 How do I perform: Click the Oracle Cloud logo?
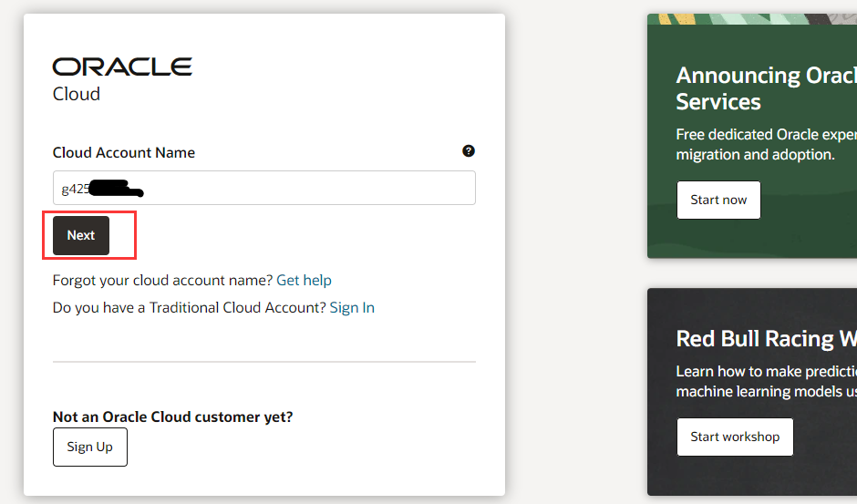(x=122, y=79)
